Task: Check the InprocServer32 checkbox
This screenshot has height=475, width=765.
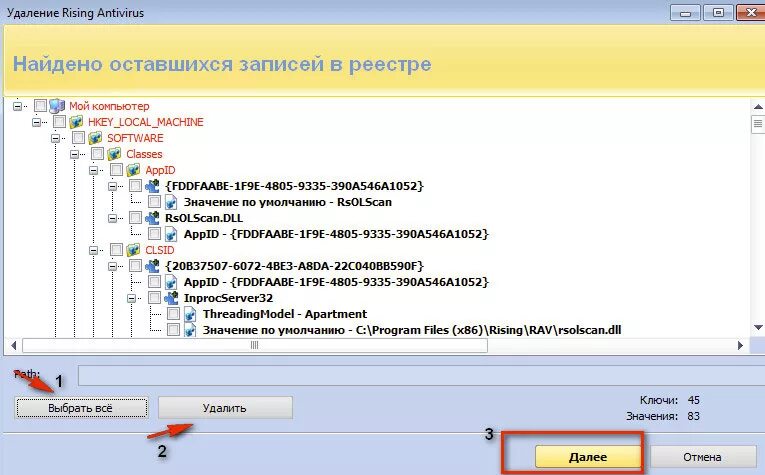Action: pos(154,297)
